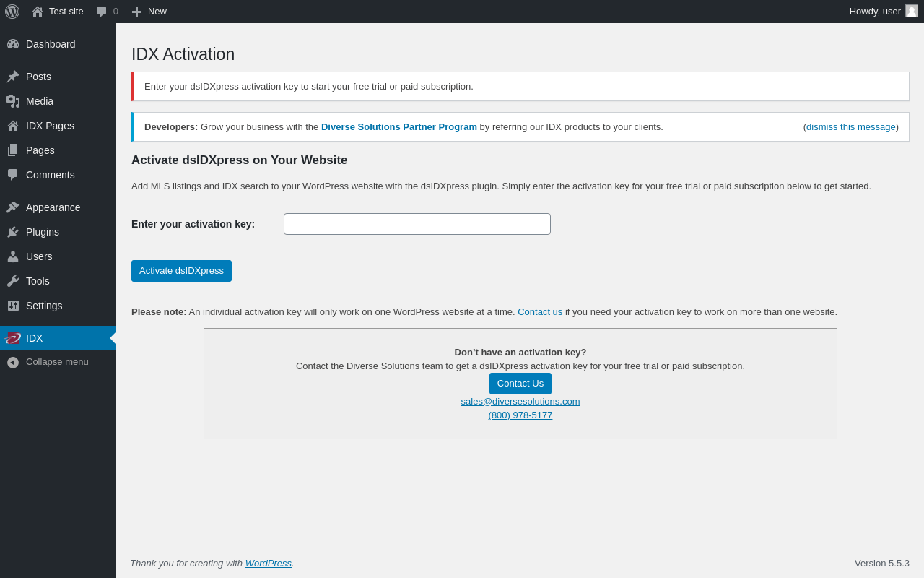924x578 pixels.
Task: Open the Test site home icon
Action: 38,12
